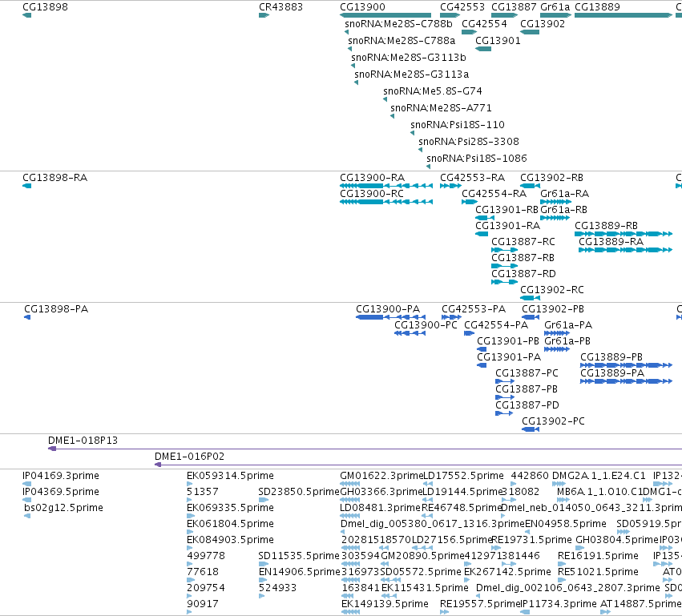The height and width of the screenshot is (616, 682).
Task: Click the Gr61a-RA transcript label
Action: tap(564, 194)
